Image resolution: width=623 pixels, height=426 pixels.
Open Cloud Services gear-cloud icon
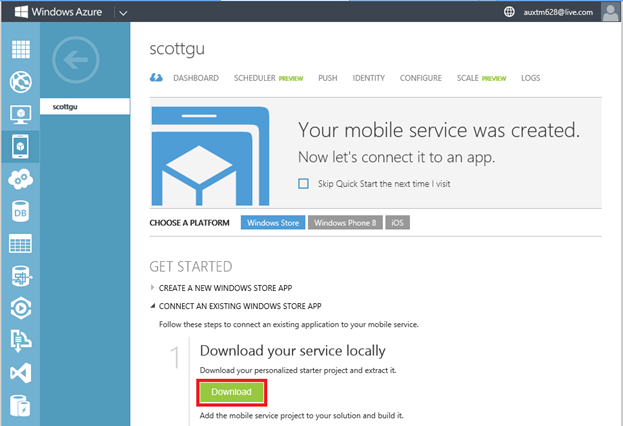[20, 179]
